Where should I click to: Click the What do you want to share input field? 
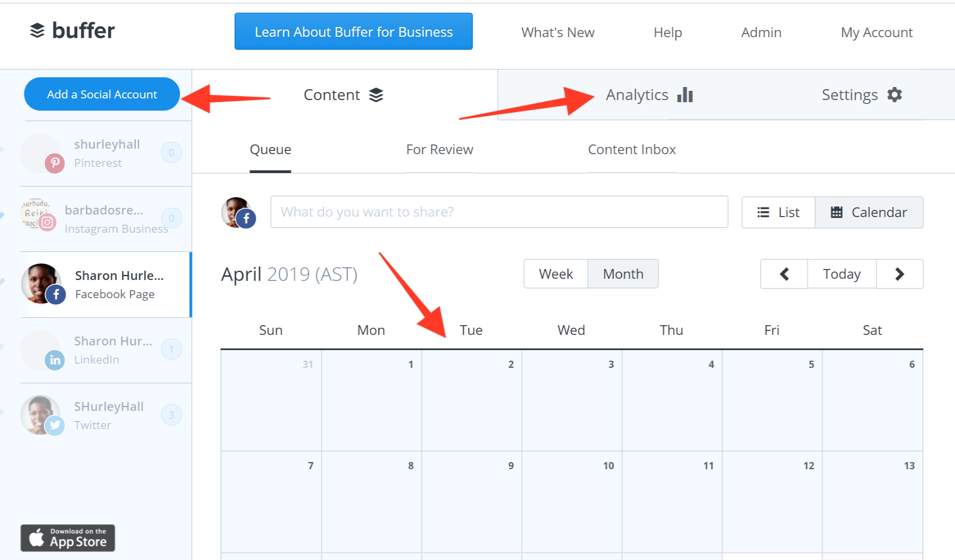click(x=499, y=213)
